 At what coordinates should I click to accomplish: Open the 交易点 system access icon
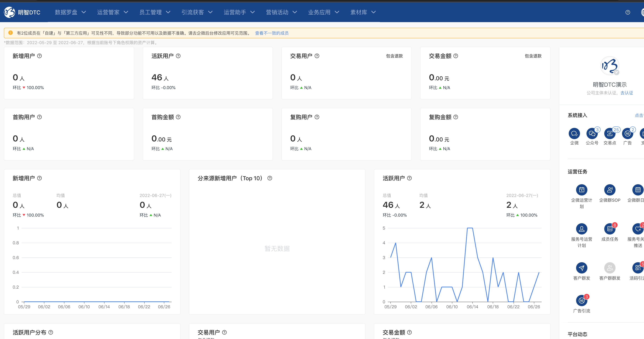click(610, 133)
